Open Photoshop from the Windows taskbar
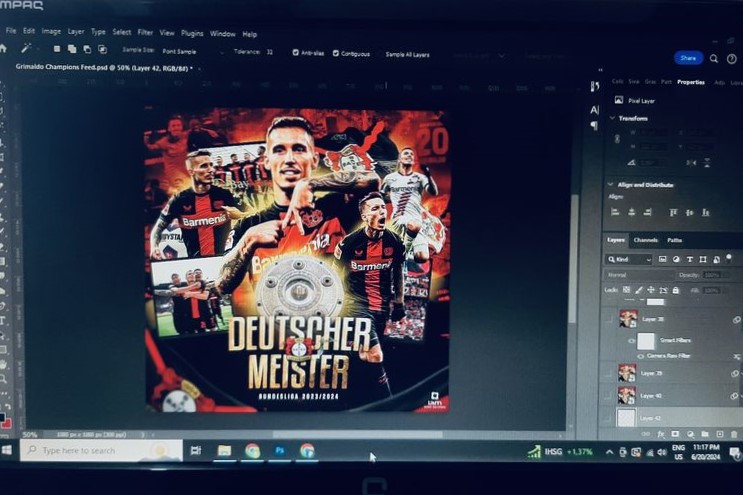Image resolution: width=743 pixels, height=495 pixels. (280, 451)
